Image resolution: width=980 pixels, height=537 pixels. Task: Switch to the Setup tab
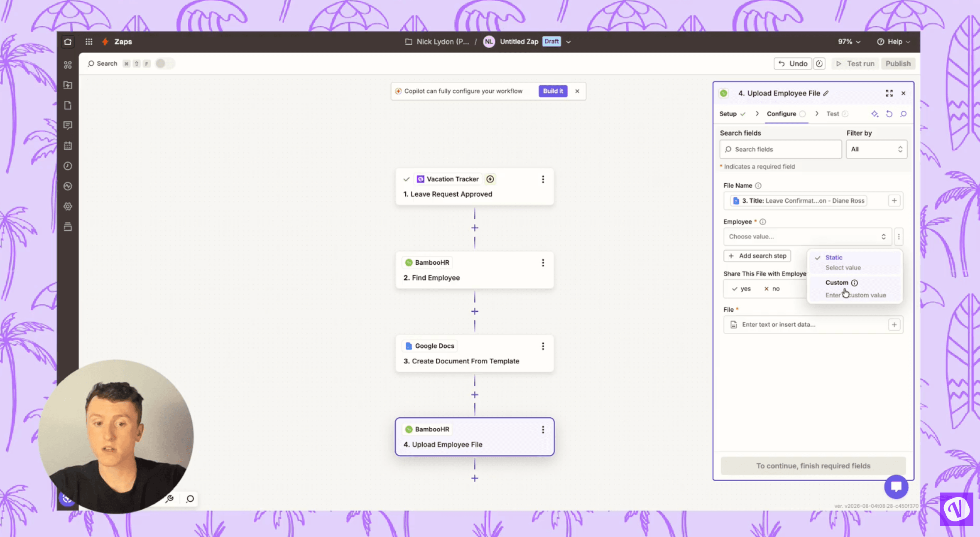(732, 114)
